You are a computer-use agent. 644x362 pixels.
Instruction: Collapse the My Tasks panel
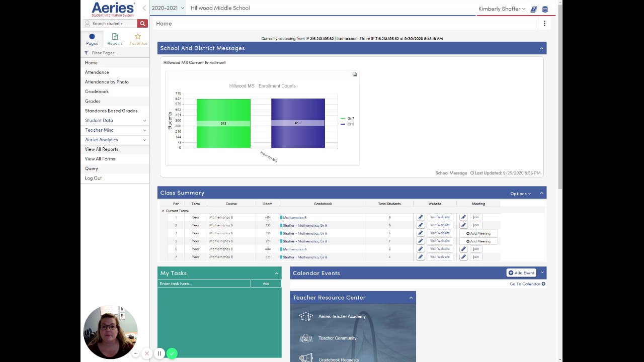point(276,274)
